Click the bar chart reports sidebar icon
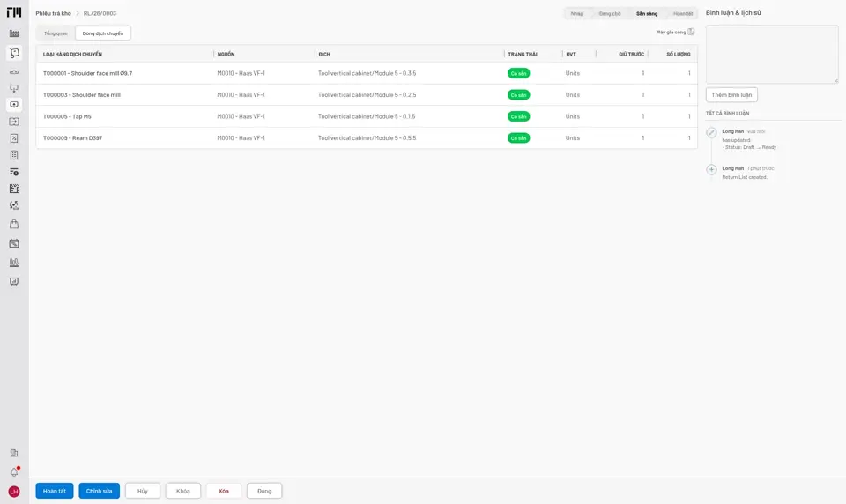This screenshot has height=504, width=846. tap(14, 263)
